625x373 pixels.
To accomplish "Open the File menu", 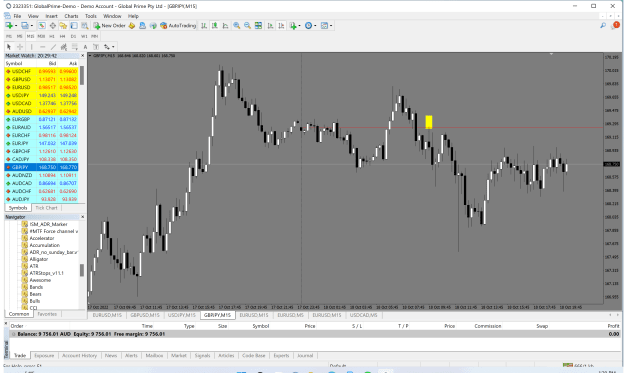I will [17, 16].
